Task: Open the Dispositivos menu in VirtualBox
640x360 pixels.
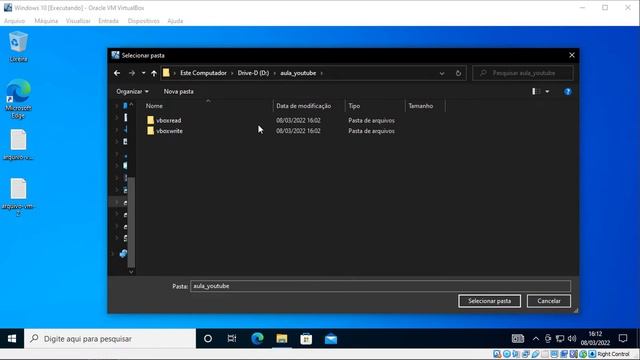Action: (143, 21)
